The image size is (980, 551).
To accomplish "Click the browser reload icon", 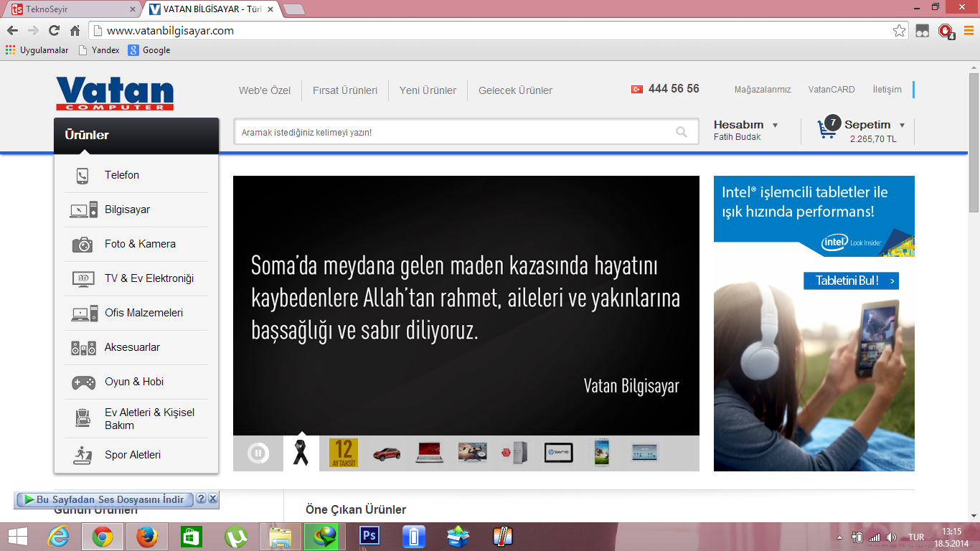I will click(x=54, y=31).
